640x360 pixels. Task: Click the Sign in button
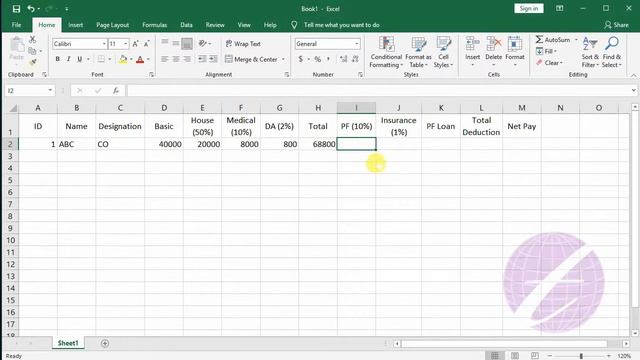tap(529, 9)
